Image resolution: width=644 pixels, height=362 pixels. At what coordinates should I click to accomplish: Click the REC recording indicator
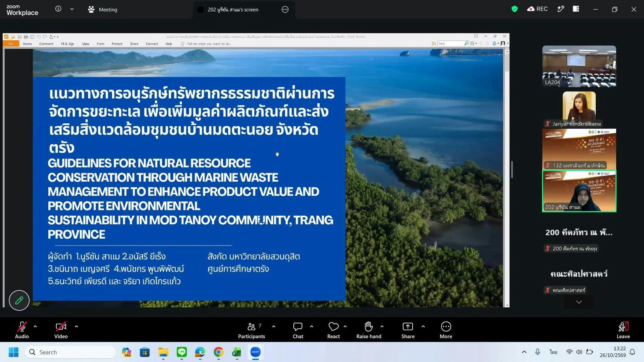[x=538, y=9]
